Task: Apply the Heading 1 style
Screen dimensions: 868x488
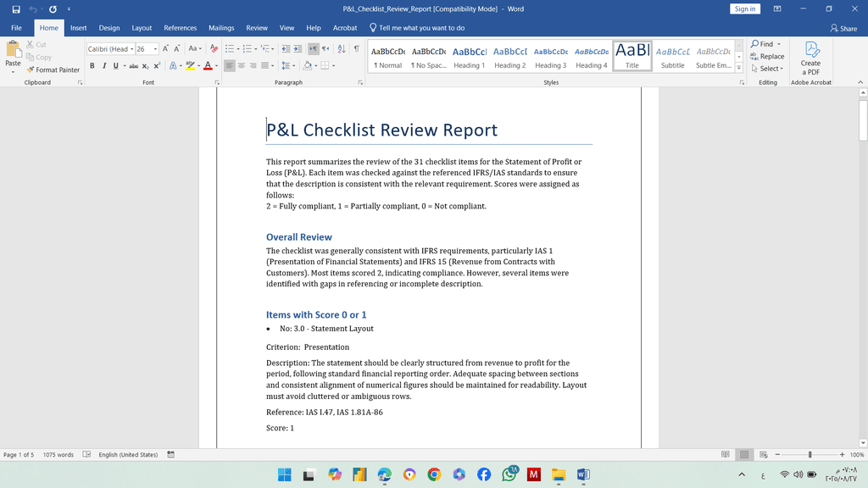Action: [469, 57]
